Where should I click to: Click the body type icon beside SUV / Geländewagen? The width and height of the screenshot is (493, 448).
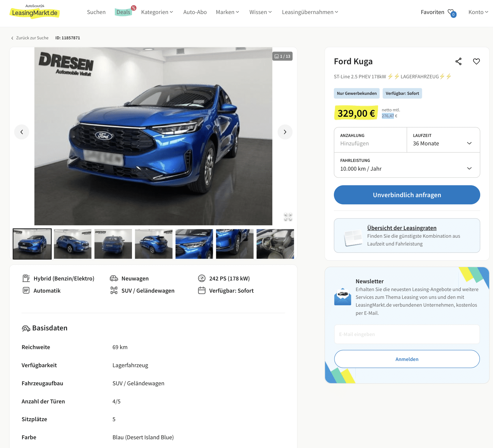114,290
